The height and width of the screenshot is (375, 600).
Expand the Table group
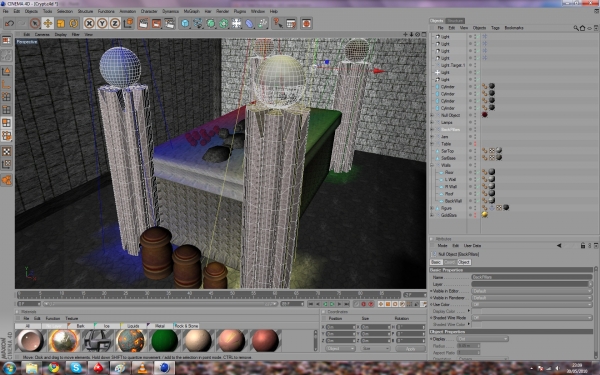tap(432, 144)
